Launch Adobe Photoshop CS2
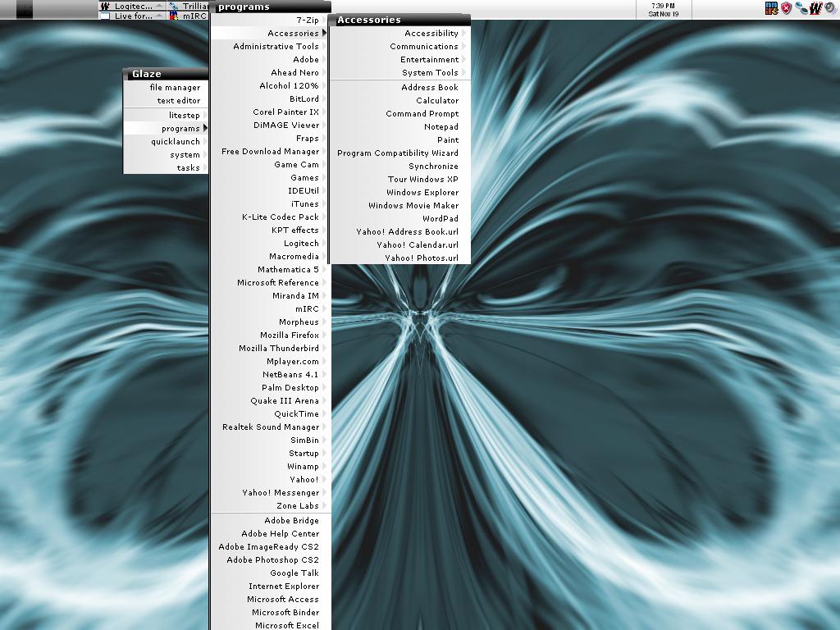 pos(271,559)
